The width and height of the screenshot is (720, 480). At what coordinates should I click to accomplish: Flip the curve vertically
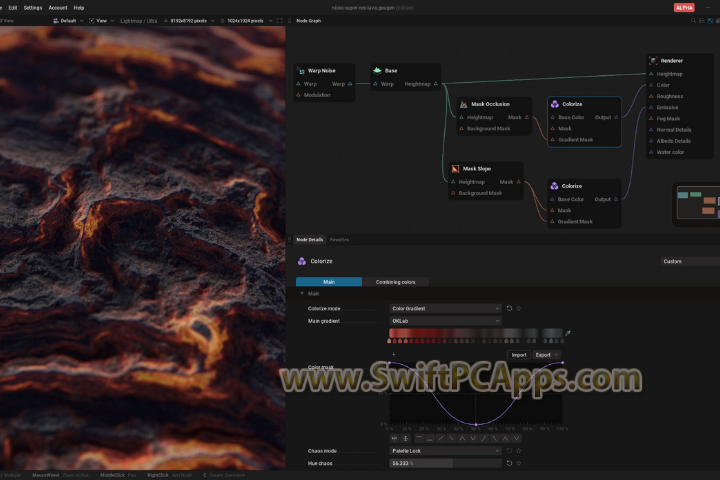point(405,438)
